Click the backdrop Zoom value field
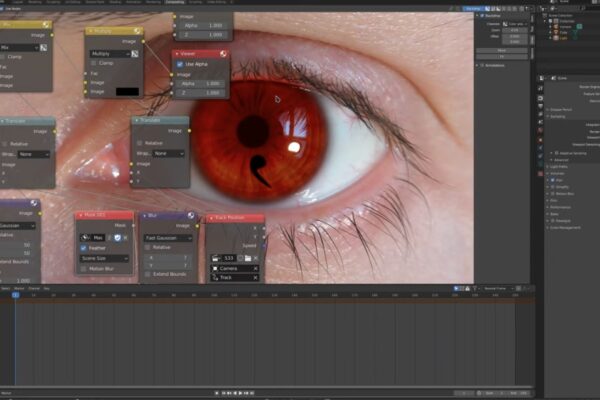Screen dimensions: 600x400 point(515,30)
